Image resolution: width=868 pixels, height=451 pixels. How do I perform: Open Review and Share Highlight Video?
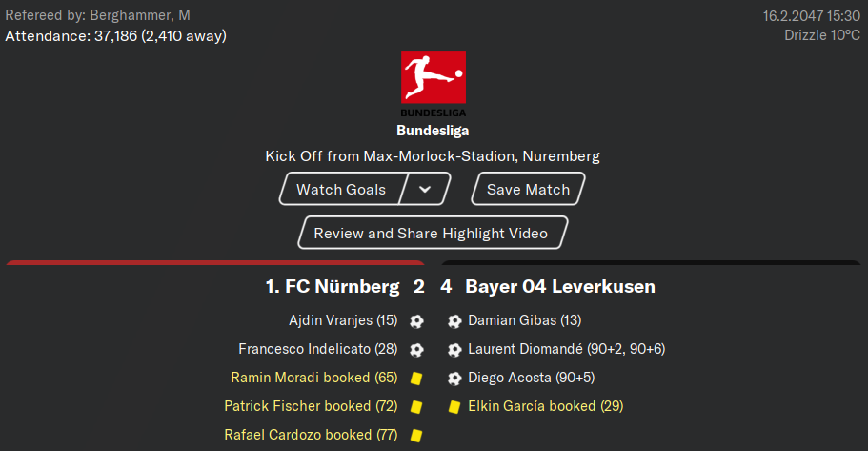click(x=433, y=233)
